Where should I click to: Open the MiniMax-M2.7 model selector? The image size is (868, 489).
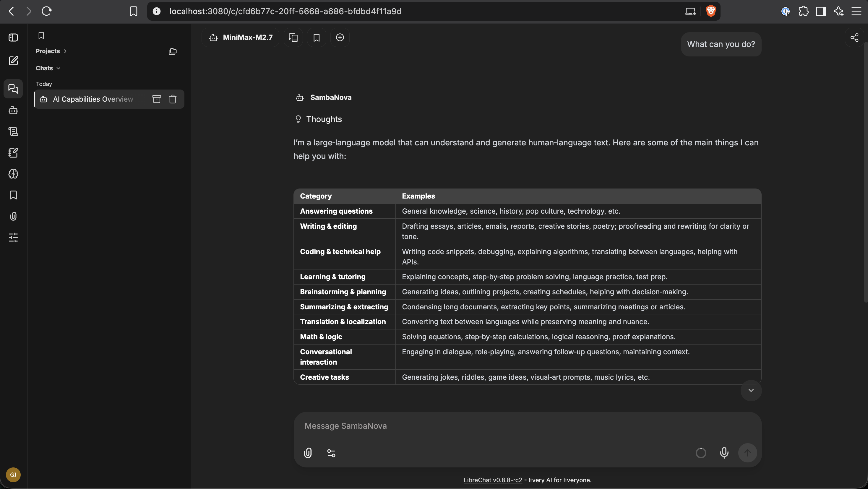coord(241,38)
